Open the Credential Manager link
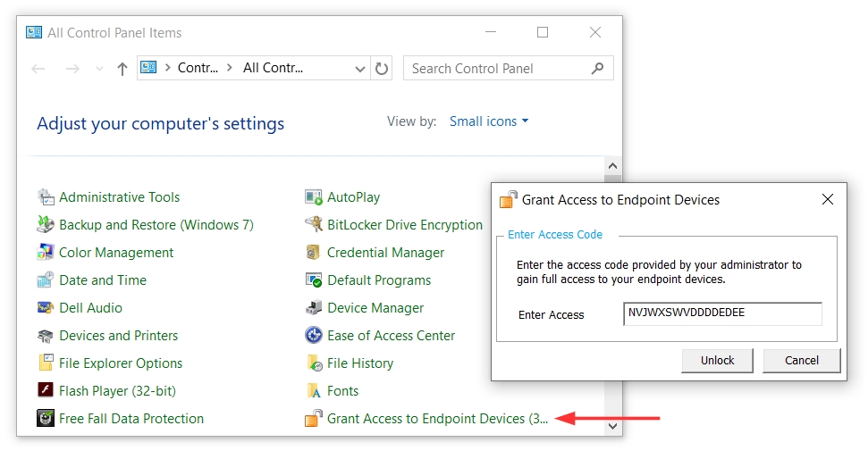Image resolution: width=868 pixels, height=459 pixels. click(385, 253)
